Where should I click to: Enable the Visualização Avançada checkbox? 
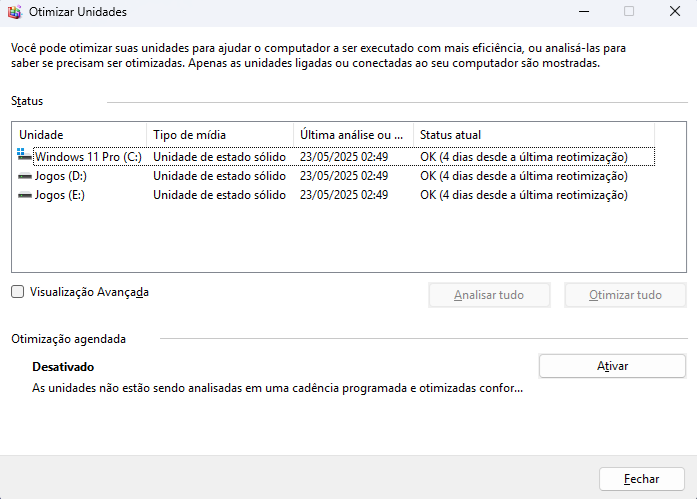pos(17,292)
